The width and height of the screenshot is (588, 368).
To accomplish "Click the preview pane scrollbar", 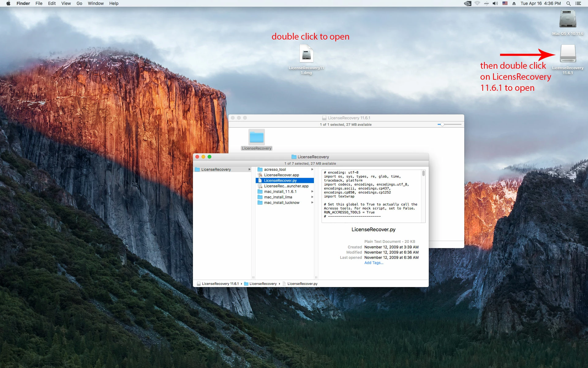I will [424, 174].
